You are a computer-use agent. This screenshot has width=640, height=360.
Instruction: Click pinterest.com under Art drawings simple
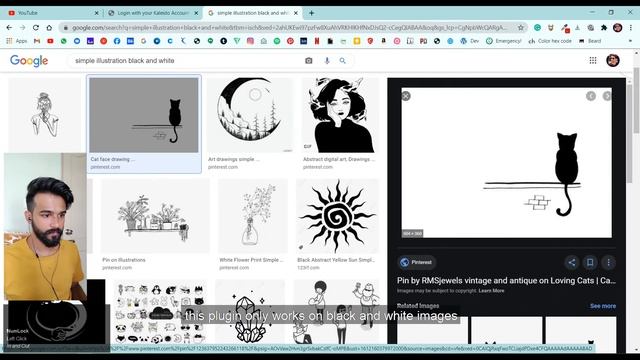click(222, 167)
